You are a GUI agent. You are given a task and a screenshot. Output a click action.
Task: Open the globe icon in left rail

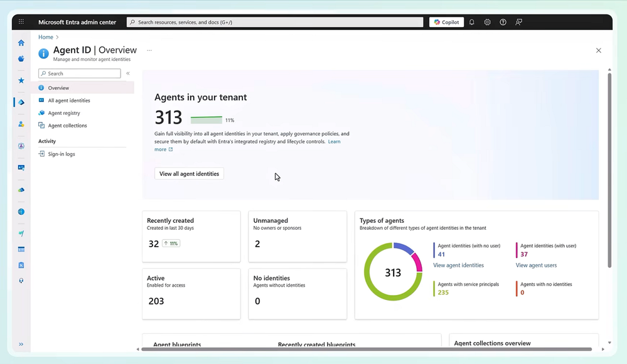(21, 211)
